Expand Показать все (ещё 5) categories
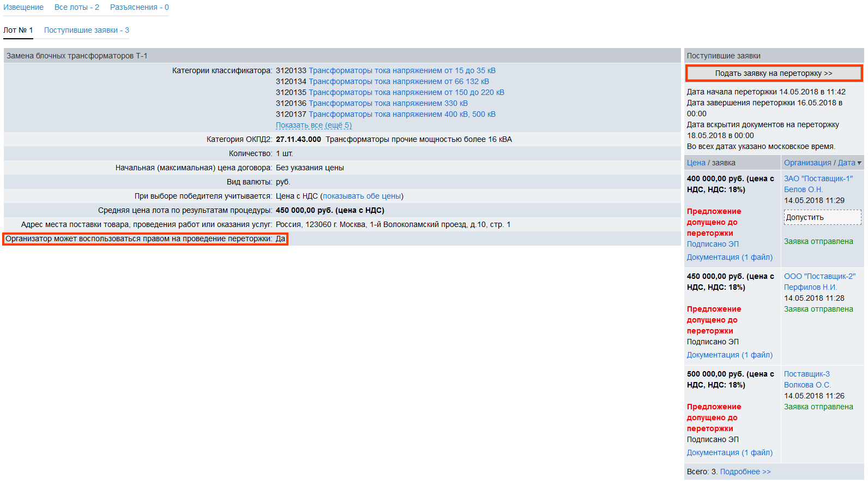 [314, 125]
